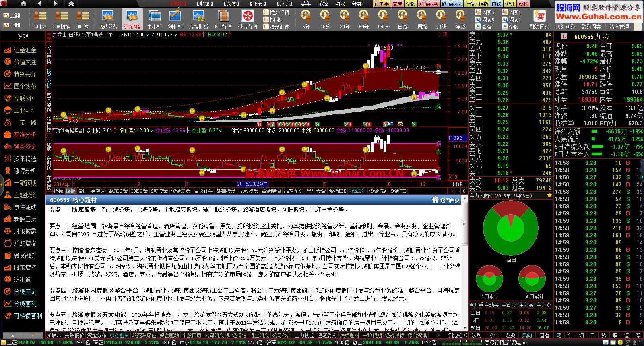Click the 分时走势 vertical chart tab
The width and height of the screenshot is (644, 346).
[x=49, y=53]
